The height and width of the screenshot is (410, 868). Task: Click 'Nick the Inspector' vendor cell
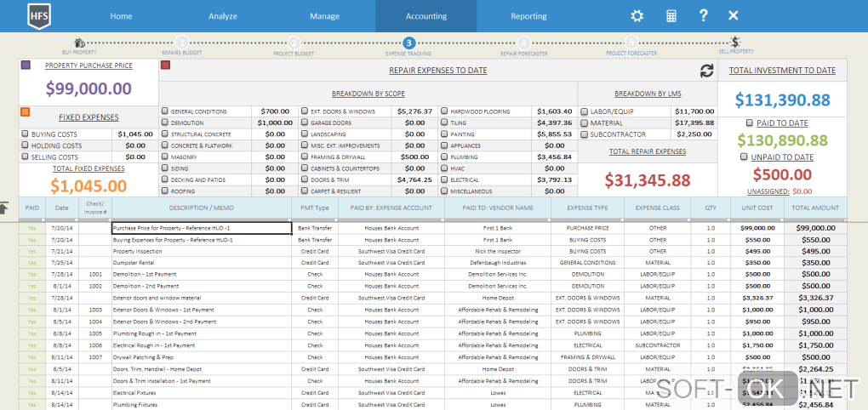(498, 251)
